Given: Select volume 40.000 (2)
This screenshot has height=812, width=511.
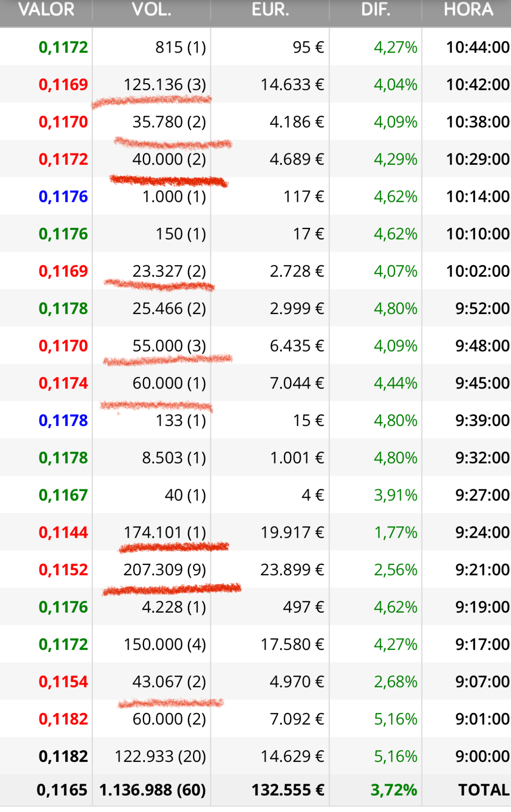Looking at the screenshot, I should (x=169, y=160).
